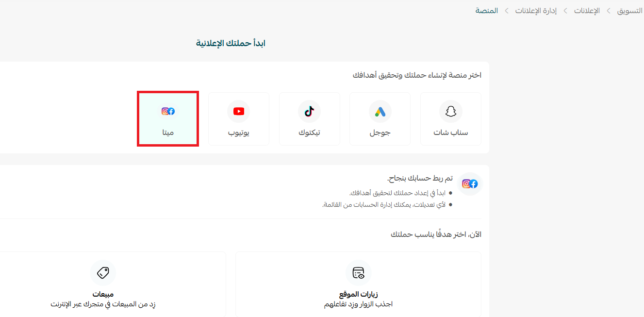The image size is (644, 317).
Task: Select the سناب شات platform label
Action: click(x=450, y=133)
